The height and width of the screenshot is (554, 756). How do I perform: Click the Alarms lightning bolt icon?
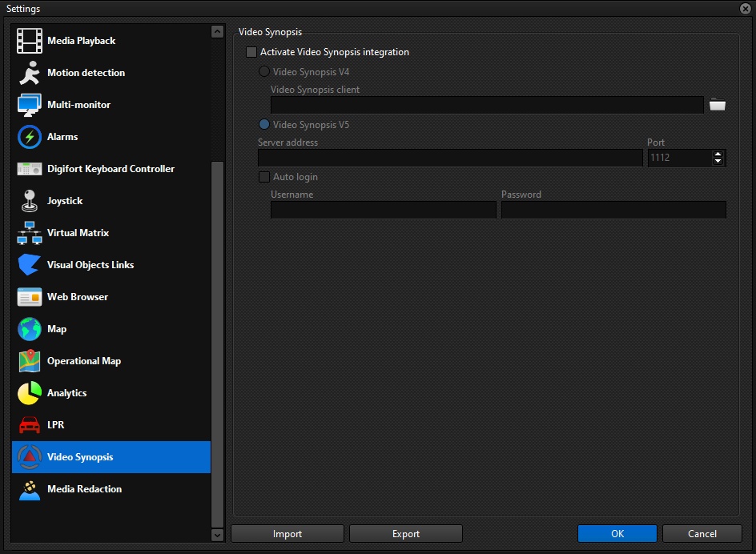tap(30, 137)
